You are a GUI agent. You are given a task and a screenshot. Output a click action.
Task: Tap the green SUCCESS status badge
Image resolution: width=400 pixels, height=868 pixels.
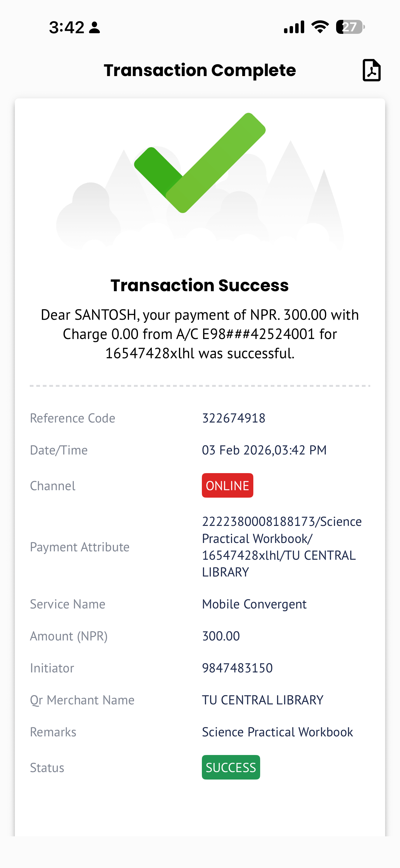[231, 767]
